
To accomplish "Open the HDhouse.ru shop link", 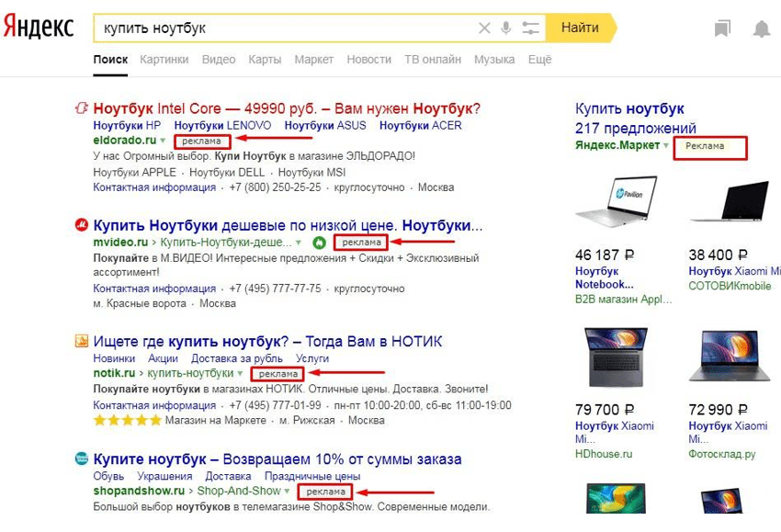I will 604,454.
